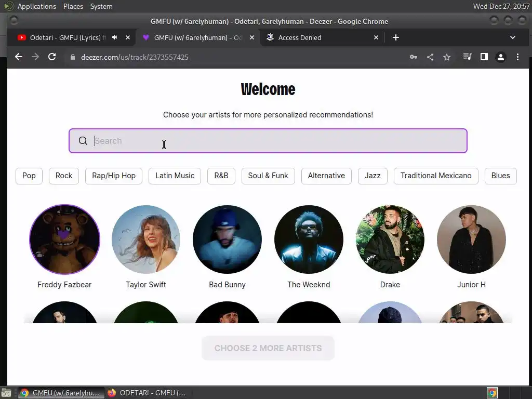Reload the Deezer page
Image resolution: width=532 pixels, height=399 pixels.
point(52,57)
